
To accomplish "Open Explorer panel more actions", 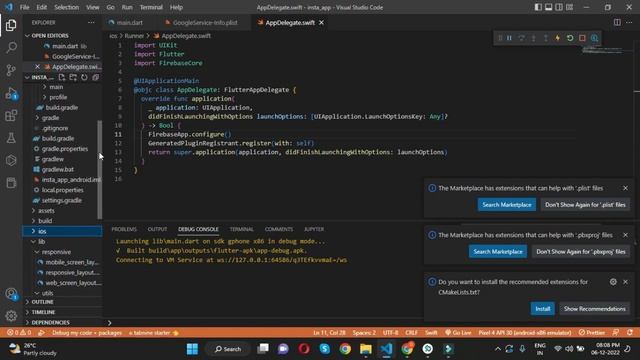I will 91,22.
